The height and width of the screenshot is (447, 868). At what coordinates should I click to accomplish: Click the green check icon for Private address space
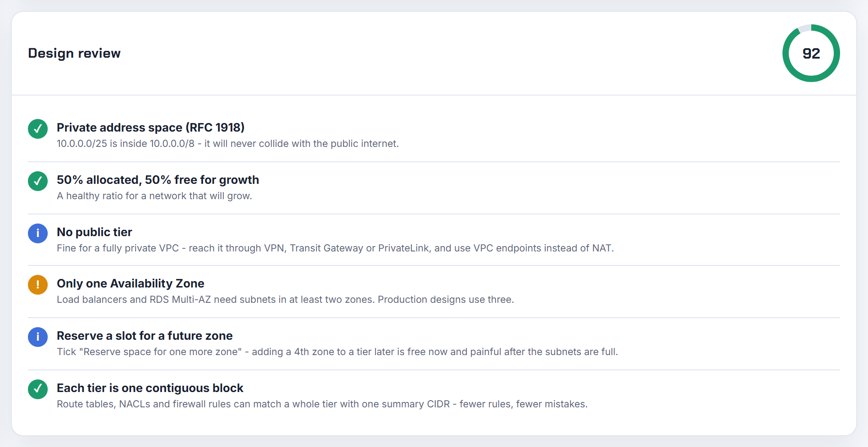pos(38,129)
